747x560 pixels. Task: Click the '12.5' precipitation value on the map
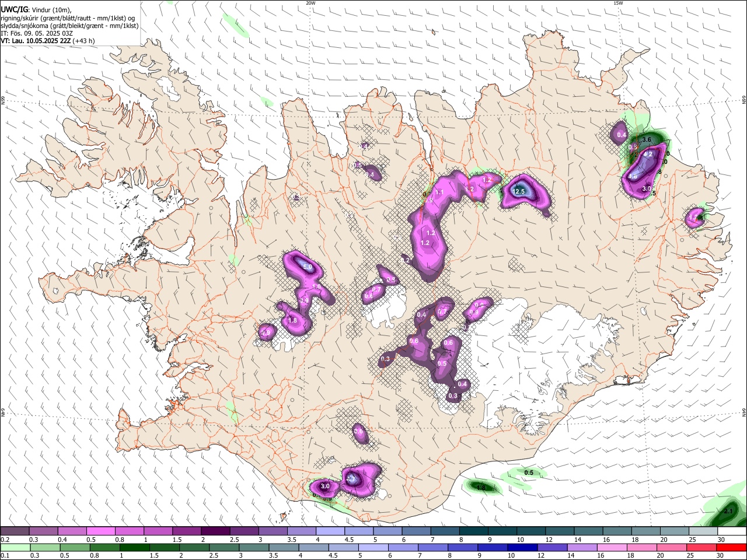pos(518,191)
